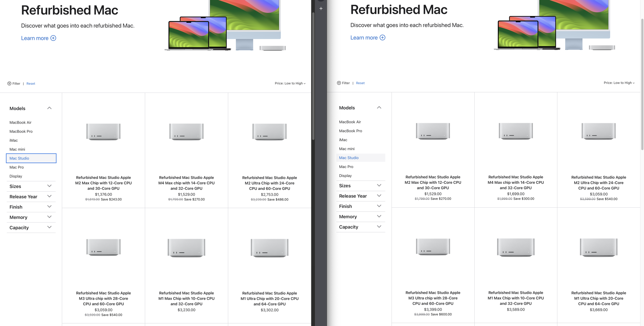The image size is (644, 326).
Task: Select MacBook Air model in right window
Action: [350, 122]
